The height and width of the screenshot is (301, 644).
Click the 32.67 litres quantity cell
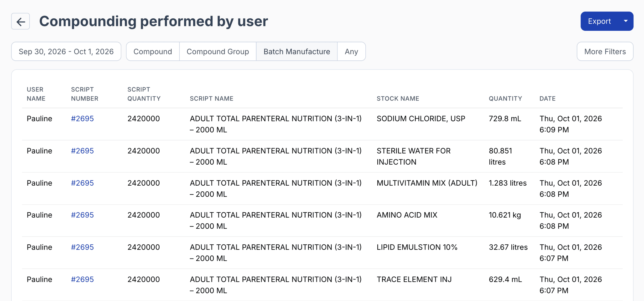click(x=508, y=247)
